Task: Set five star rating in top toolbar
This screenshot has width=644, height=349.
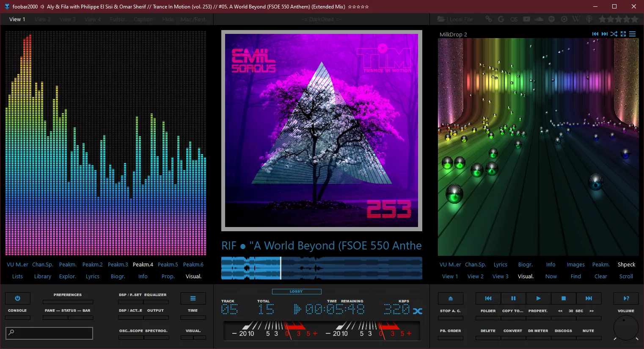Action: coord(635,19)
